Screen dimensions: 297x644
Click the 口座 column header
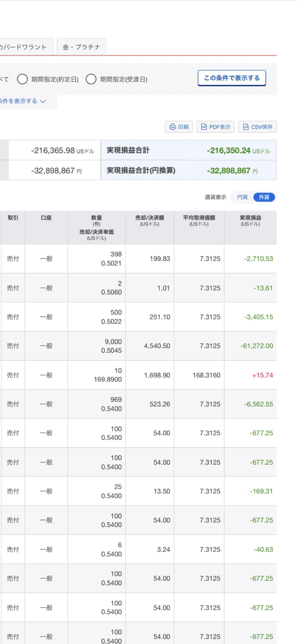[x=46, y=218]
